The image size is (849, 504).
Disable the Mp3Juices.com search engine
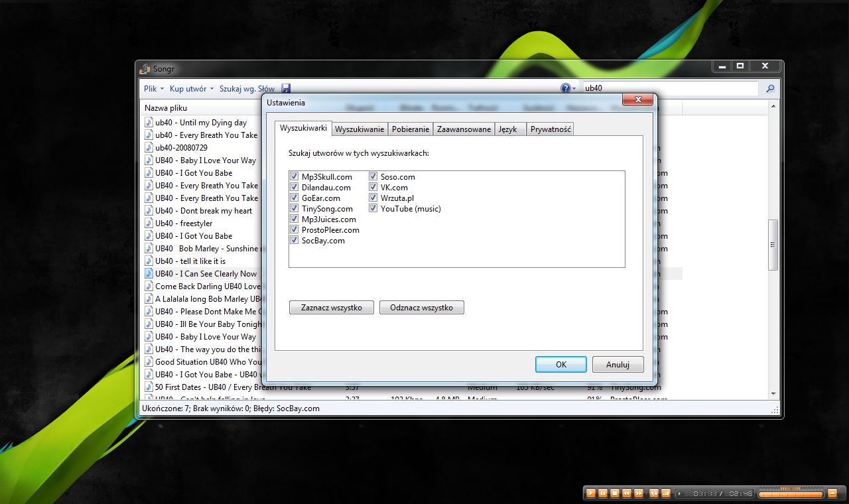pos(294,220)
